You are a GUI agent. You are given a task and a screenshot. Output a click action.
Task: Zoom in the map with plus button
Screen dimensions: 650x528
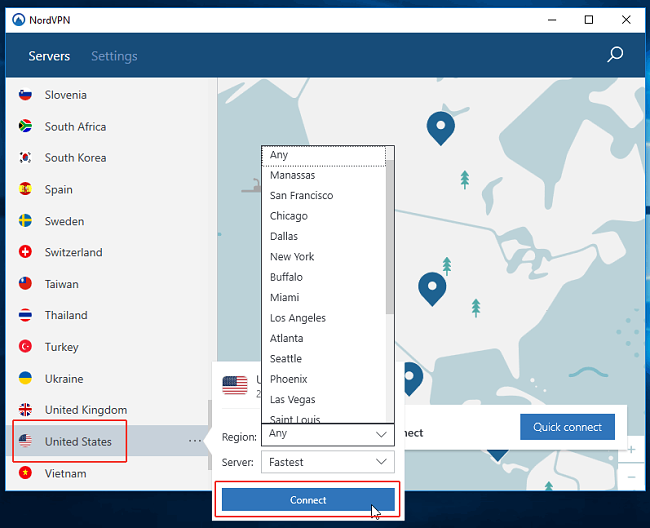(x=631, y=450)
